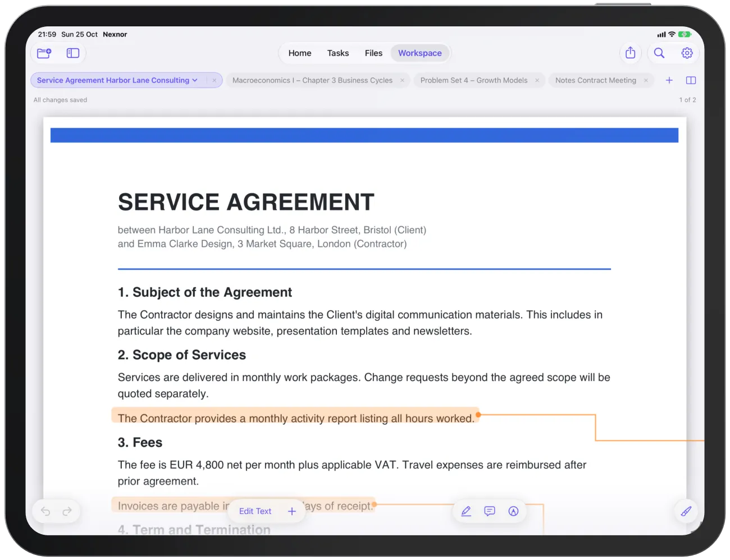Toggle the sidebar panel icon
Viewport: 730px width, 560px height.
(73, 53)
